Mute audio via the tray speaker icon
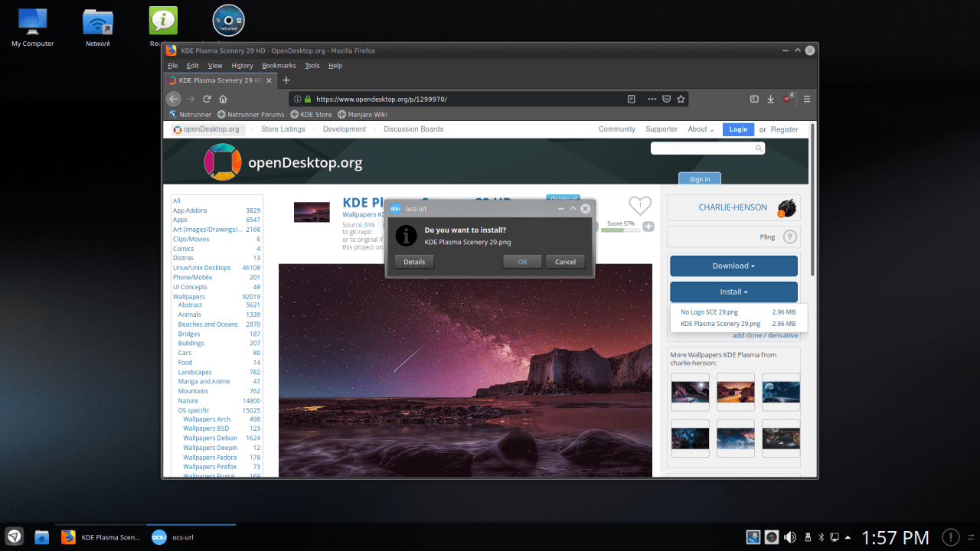Viewport: 980px width, 551px height. (791, 536)
